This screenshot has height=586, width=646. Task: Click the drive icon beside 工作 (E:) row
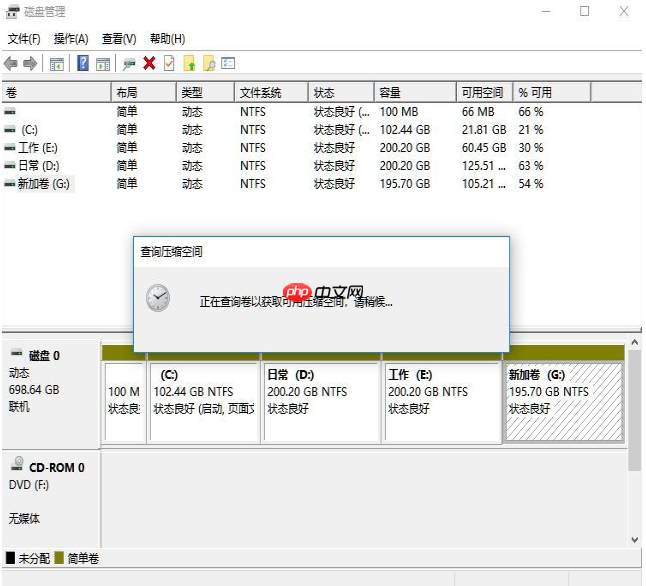10,147
